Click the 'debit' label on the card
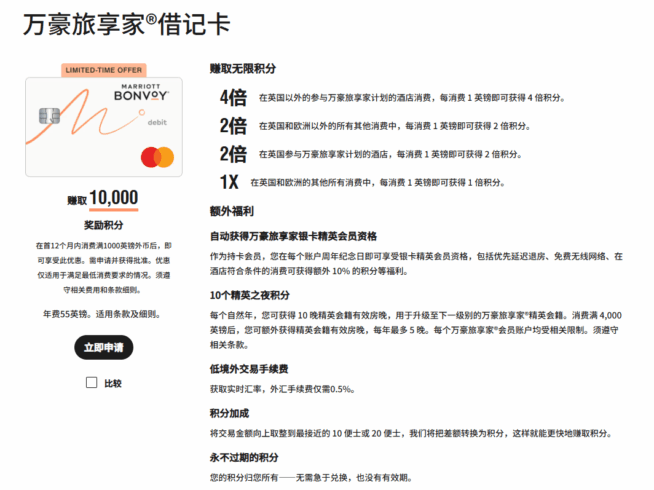This screenshot has height=490, width=654. click(x=157, y=120)
